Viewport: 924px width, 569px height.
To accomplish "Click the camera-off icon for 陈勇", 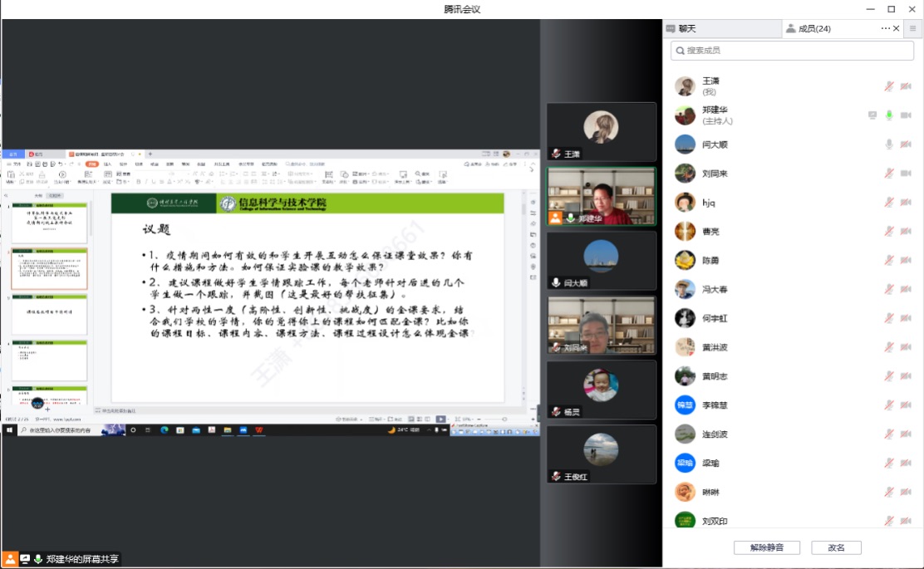I will click(906, 261).
